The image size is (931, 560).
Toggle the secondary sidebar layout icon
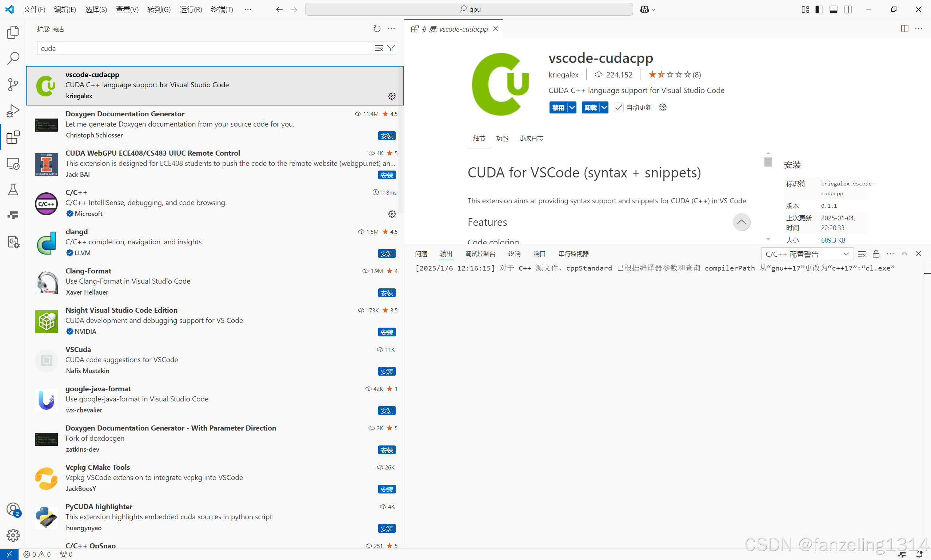click(848, 9)
